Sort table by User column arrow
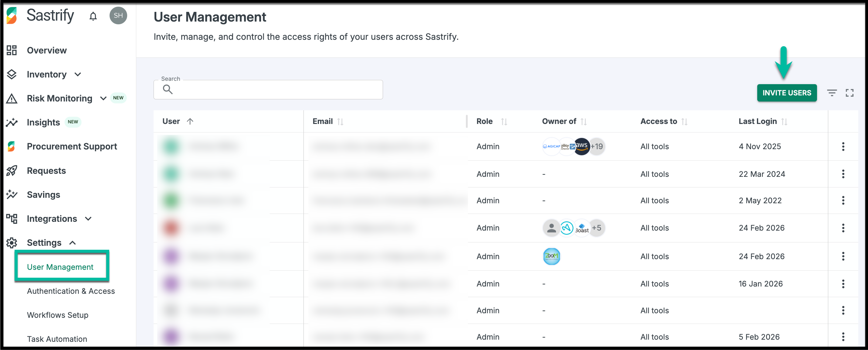 [x=190, y=122]
